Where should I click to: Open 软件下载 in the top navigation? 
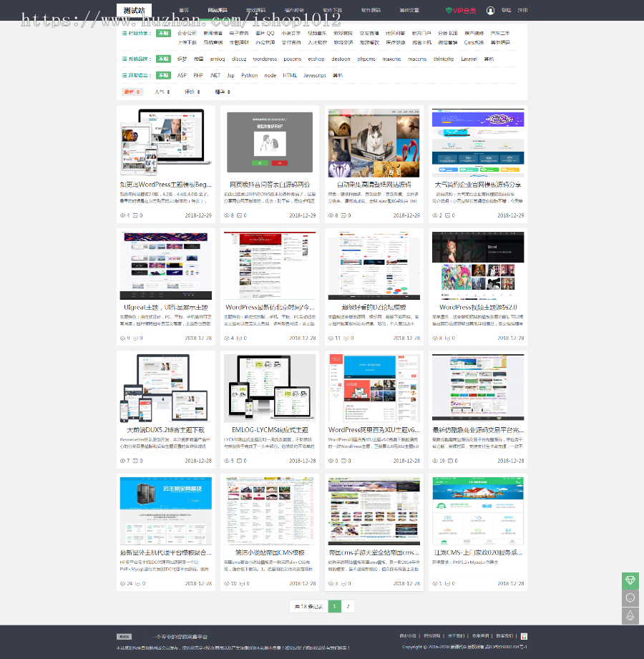tap(333, 10)
